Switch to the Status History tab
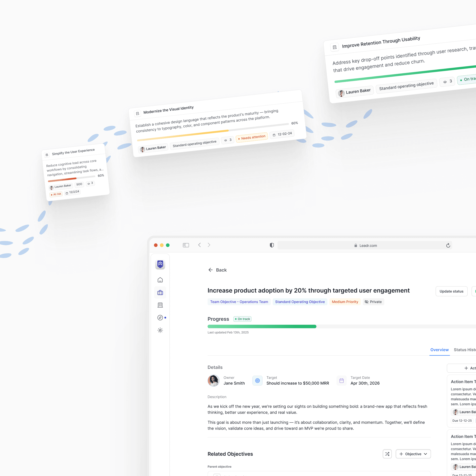This screenshot has width=476, height=476. coord(465,350)
